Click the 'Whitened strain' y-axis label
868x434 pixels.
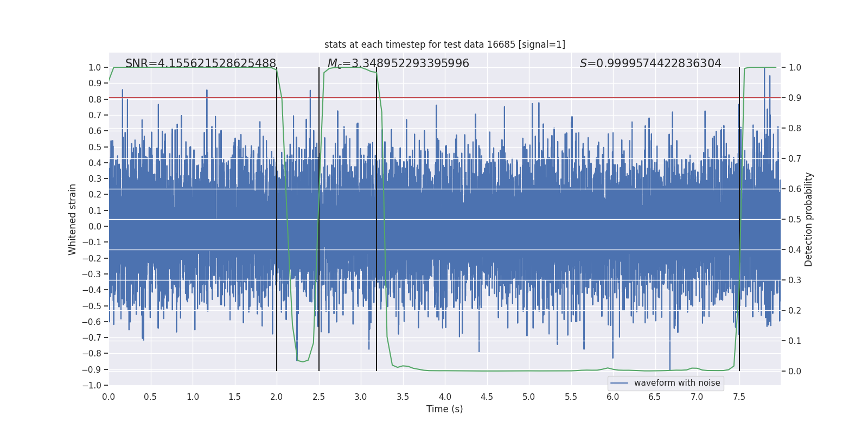[x=73, y=219]
